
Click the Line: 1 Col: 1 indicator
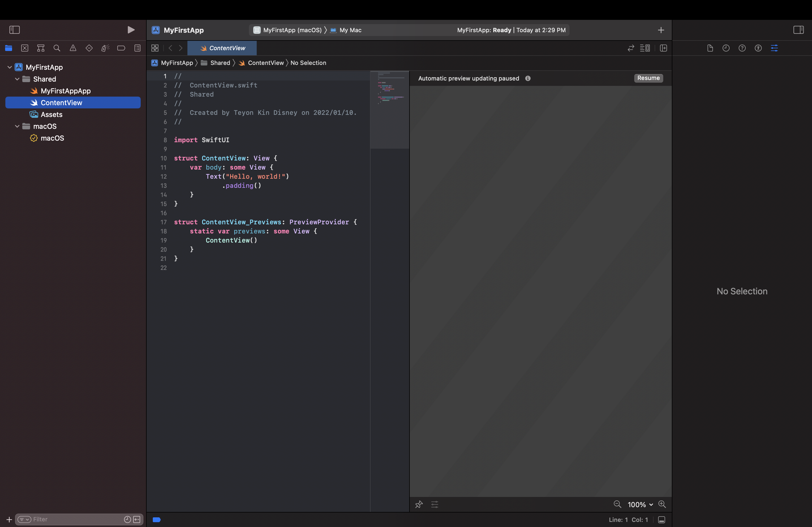pos(628,519)
